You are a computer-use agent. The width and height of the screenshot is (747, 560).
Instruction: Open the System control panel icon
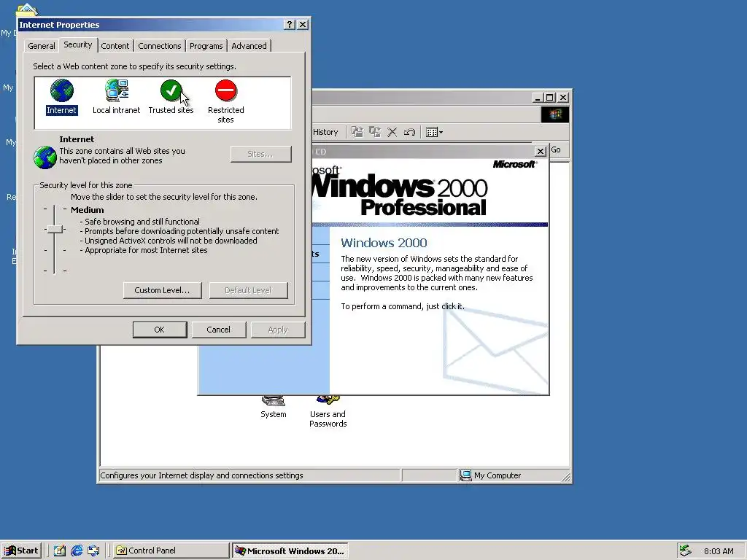[x=274, y=408]
